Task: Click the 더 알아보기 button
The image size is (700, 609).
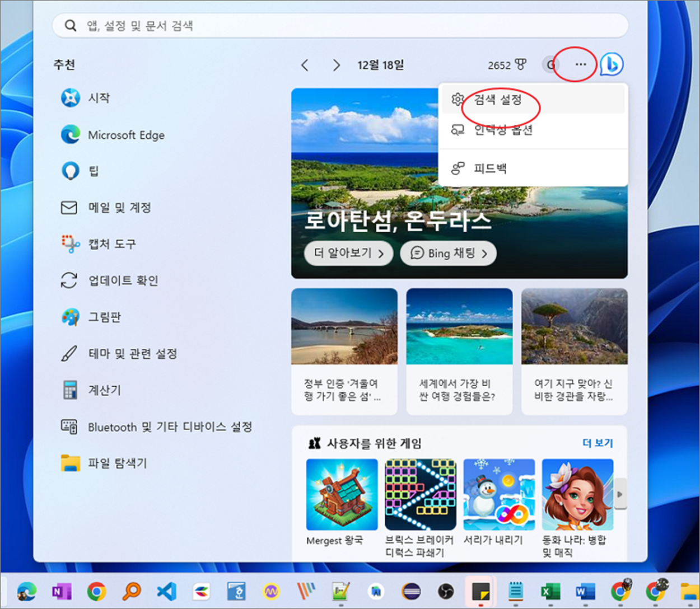Action: (349, 254)
